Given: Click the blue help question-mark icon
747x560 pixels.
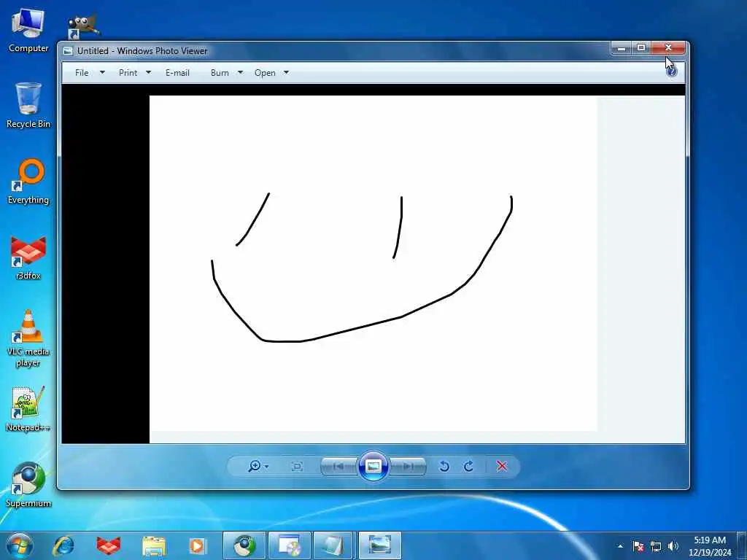Looking at the screenshot, I should click(672, 71).
